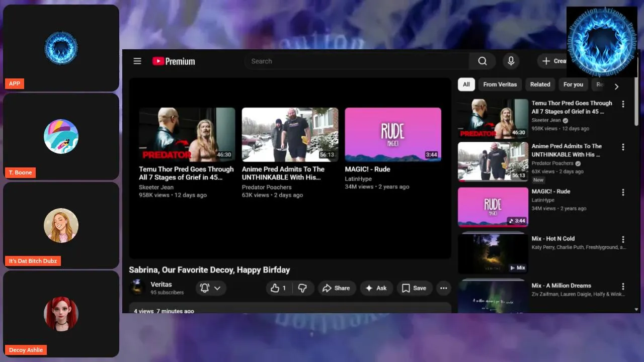Open sidebar MAGIC! - Rude thumbnail
The height and width of the screenshot is (362, 644).
(493, 207)
